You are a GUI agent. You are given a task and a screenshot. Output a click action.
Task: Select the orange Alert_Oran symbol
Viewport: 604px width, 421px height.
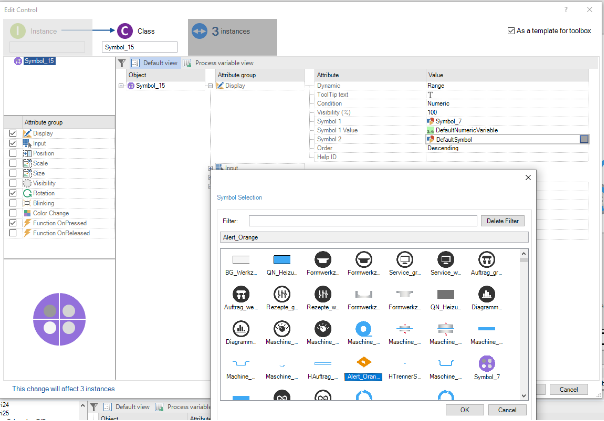coord(364,368)
